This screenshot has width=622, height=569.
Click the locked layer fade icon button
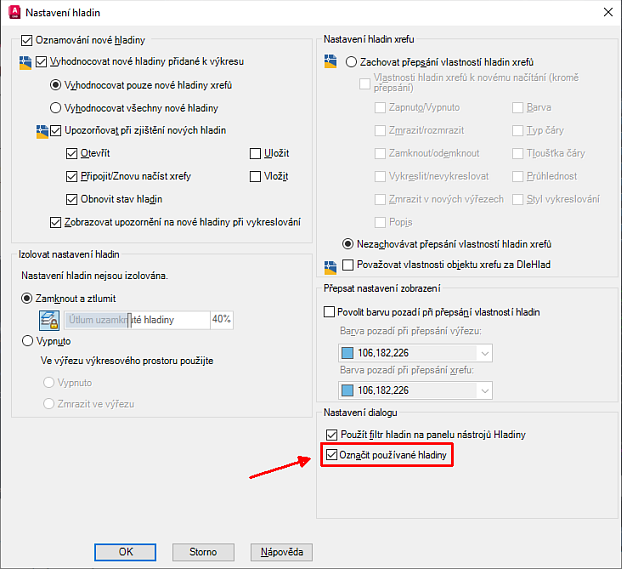[x=50, y=320]
